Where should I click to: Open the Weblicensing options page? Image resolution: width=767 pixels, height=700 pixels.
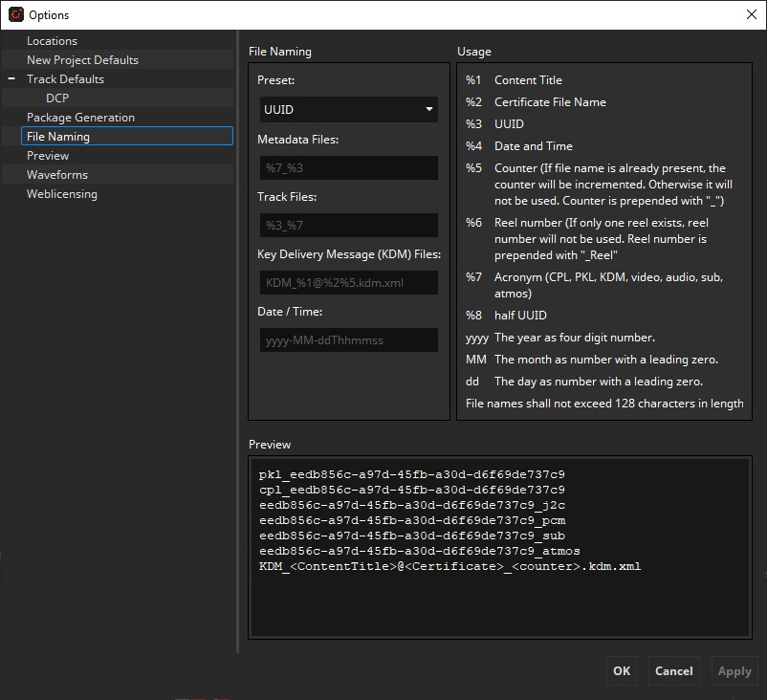62,194
